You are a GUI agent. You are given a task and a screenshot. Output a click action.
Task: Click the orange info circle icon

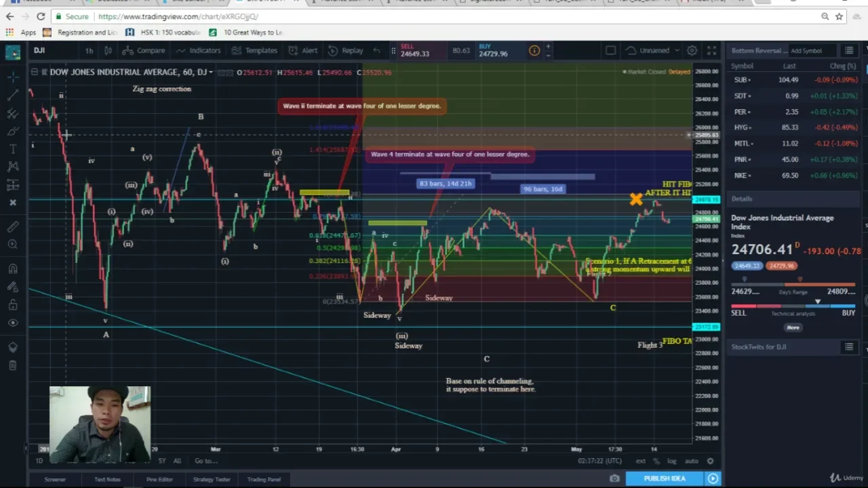pyautogui.click(x=534, y=50)
